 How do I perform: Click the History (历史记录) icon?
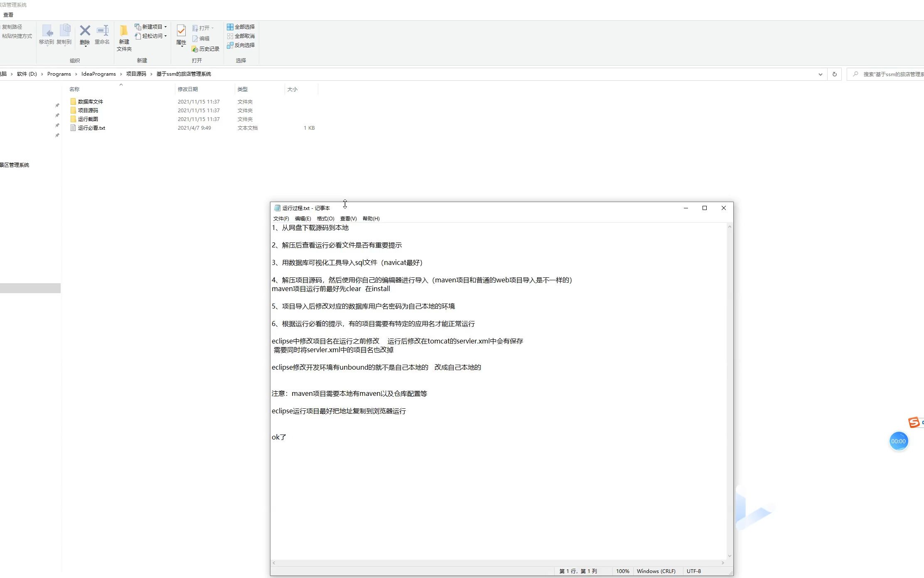[x=194, y=49]
